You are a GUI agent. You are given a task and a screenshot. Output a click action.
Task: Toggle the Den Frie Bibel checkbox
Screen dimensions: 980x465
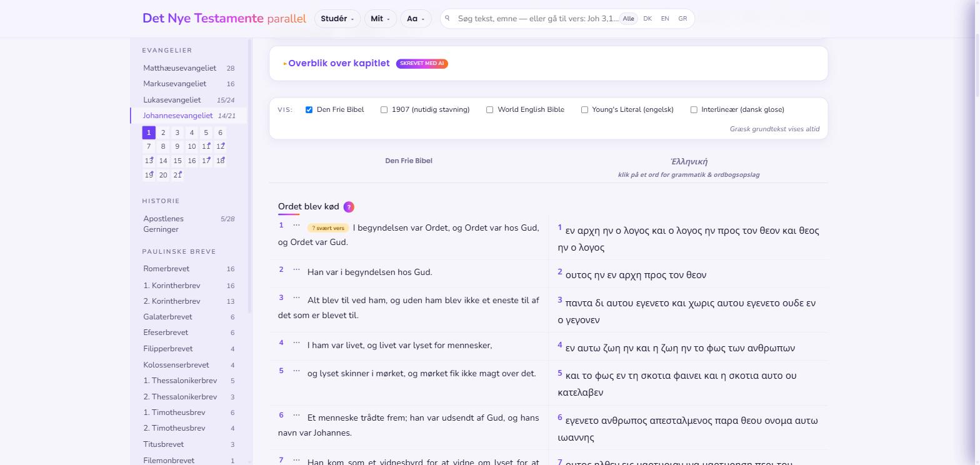pos(309,109)
